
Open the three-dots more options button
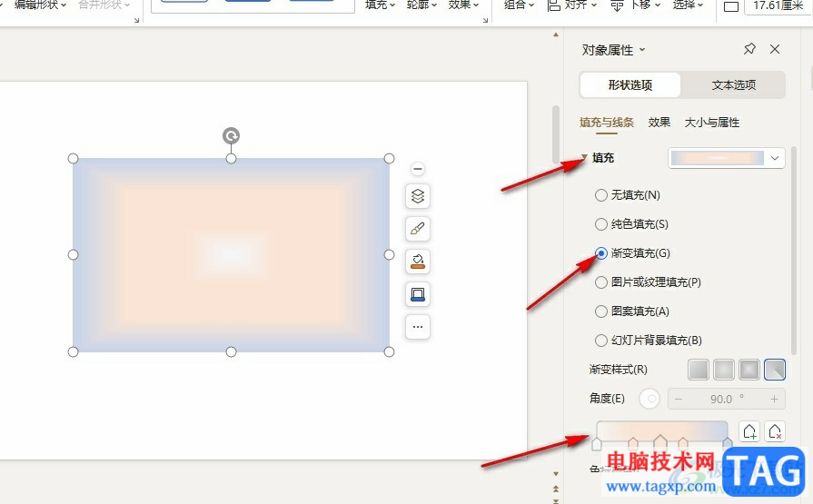click(x=418, y=327)
